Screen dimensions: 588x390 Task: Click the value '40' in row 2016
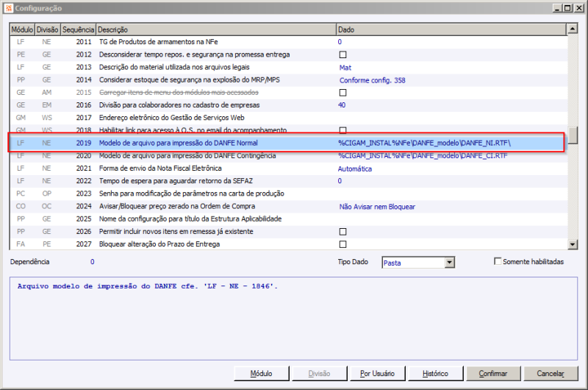[x=342, y=105]
